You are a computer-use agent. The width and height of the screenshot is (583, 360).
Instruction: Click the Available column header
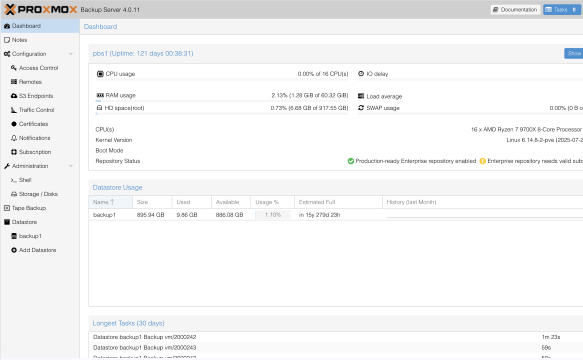(x=231, y=202)
